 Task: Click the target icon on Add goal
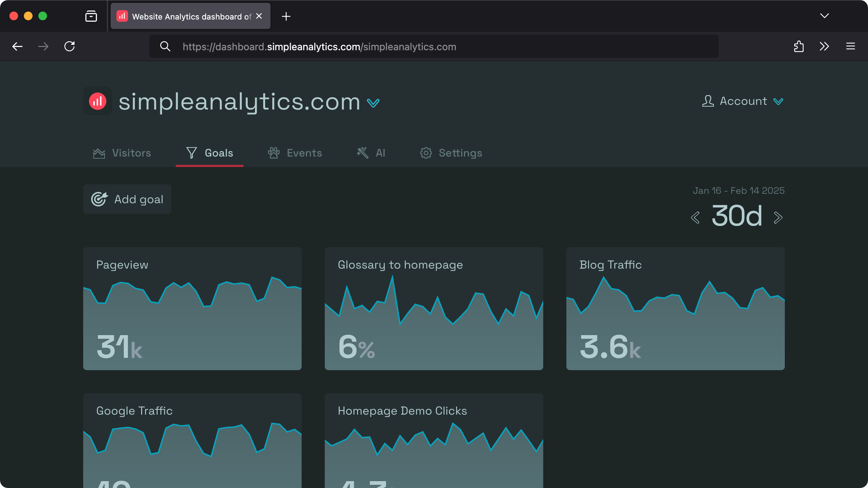pyautogui.click(x=99, y=199)
